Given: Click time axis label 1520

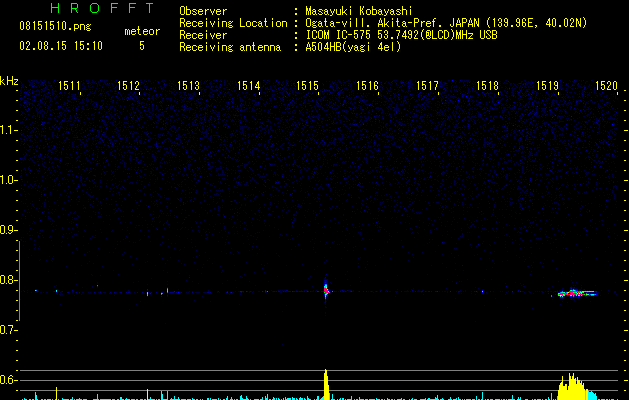Looking at the screenshot, I should click(607, 86).
